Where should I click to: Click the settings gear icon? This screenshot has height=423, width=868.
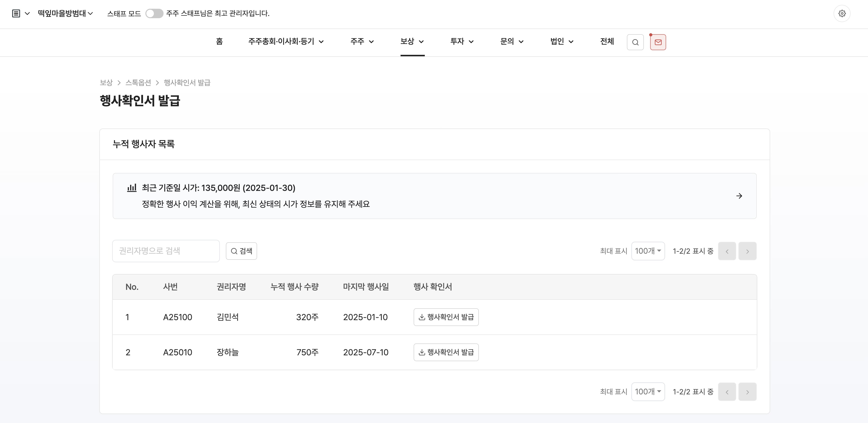pyautogui.click(x=842, y=14)
